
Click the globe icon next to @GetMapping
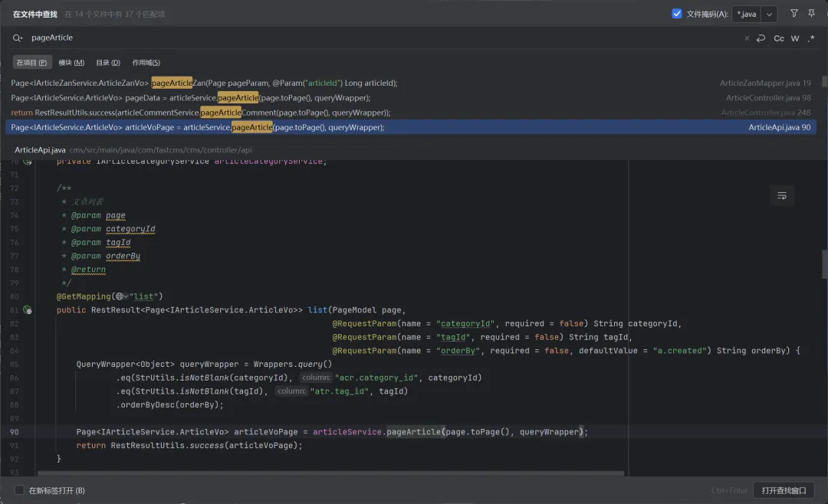pos(119,296)
